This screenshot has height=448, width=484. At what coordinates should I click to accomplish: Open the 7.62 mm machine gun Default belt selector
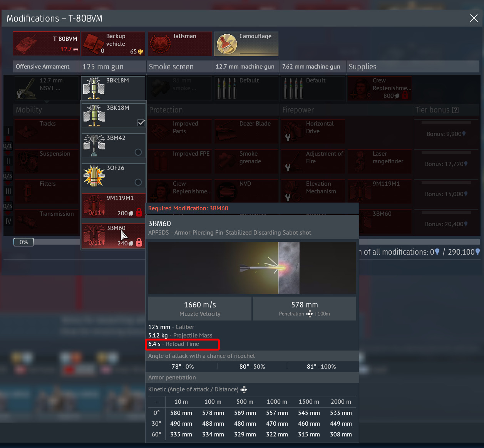tap(313, 88)
